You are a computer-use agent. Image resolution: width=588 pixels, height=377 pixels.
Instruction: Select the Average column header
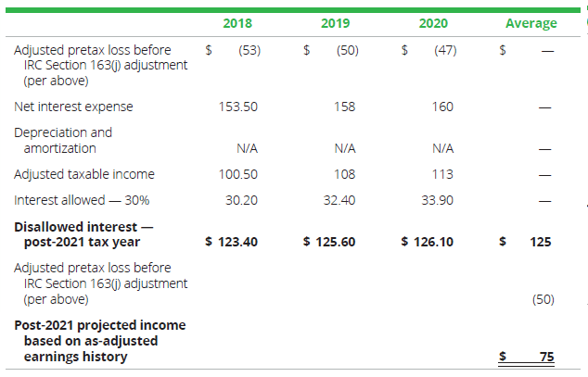point(530,23)
